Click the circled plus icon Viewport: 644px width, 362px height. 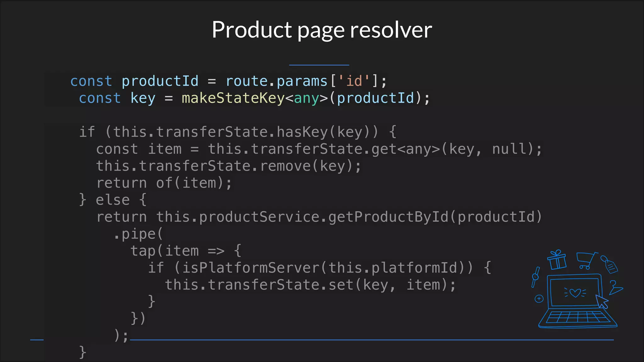pos(539,299)
